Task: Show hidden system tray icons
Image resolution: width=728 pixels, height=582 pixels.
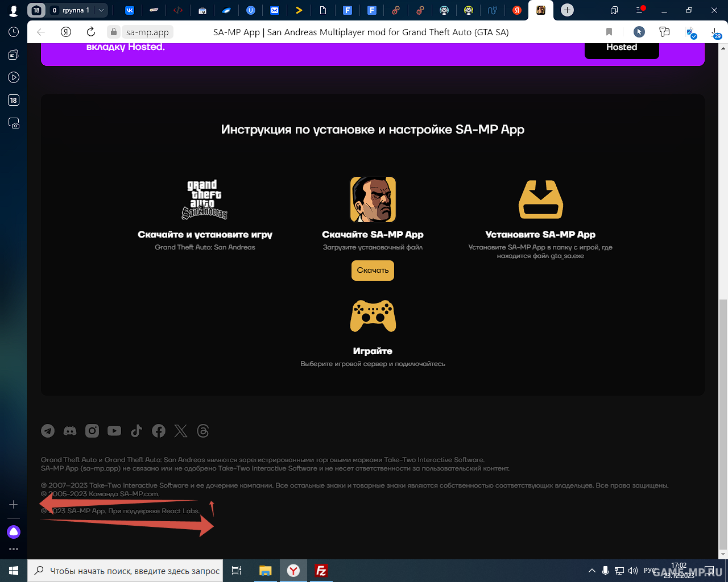Action: [592, 571]
